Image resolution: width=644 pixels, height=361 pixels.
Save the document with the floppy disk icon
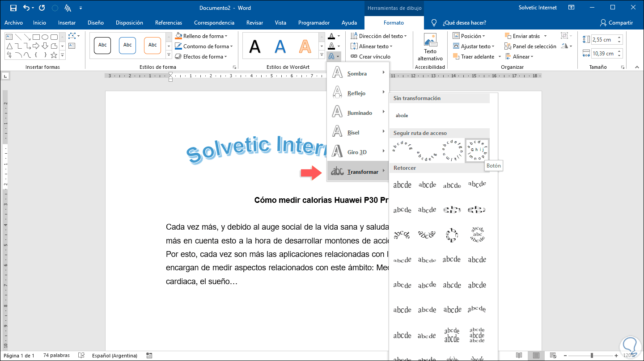click(13, 8)
